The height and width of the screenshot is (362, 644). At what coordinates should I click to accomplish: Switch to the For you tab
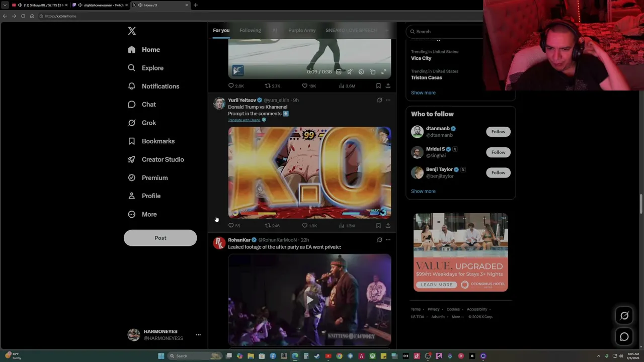pos(221,30)
